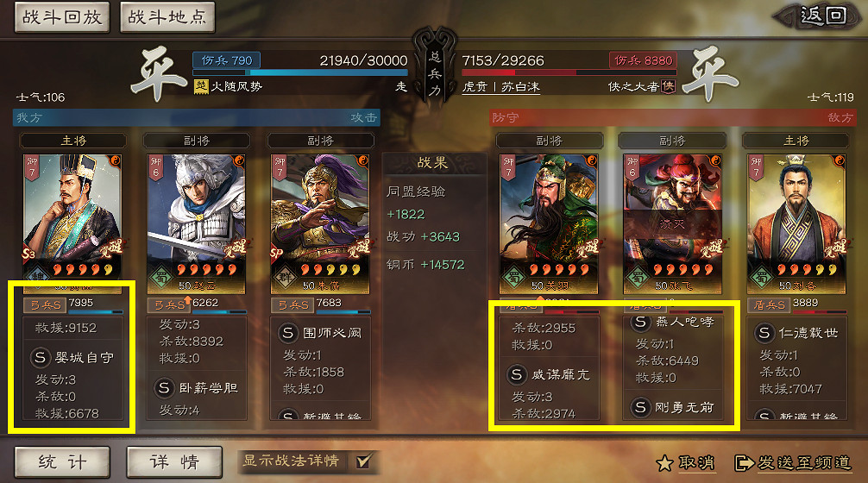The image size is (868, 483).
Task: Click the S rank icon for 刚勇无前
Action: (x=640, y=408)
